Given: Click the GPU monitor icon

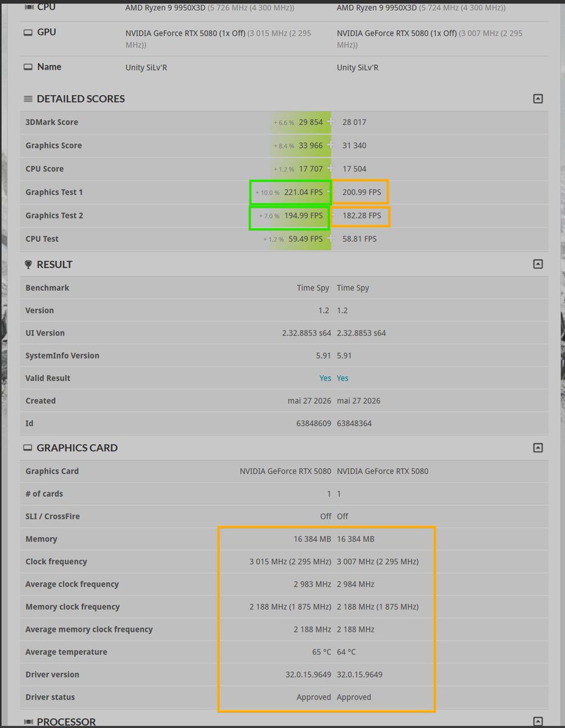Looking at the screenshot, I should (28, 33).
